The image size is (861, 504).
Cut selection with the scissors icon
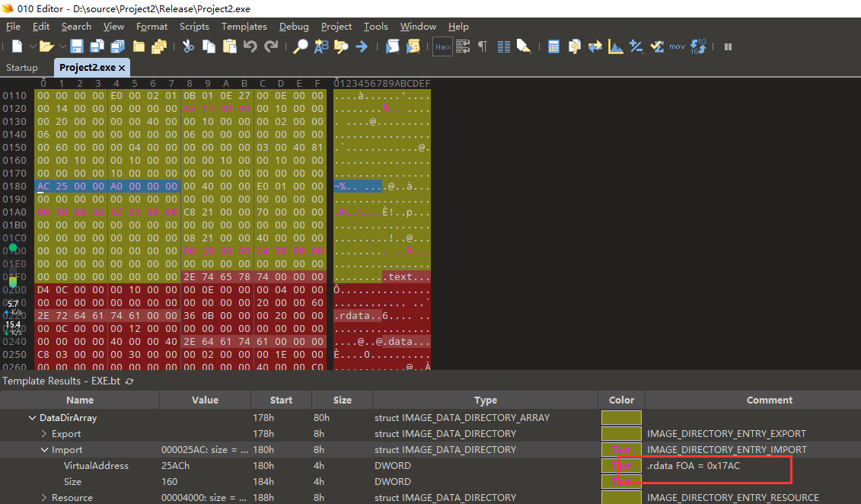[188, 46]
